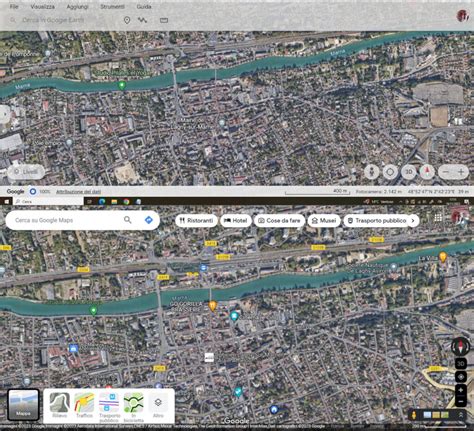Open directions with the blue arrow icon
Screen dimensions: 474x431
tap(149, 220)
